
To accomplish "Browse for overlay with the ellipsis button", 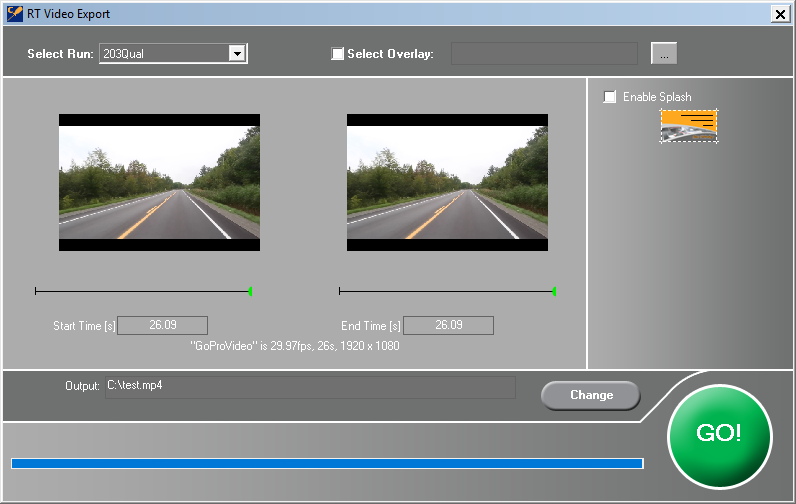I will 664,54.
